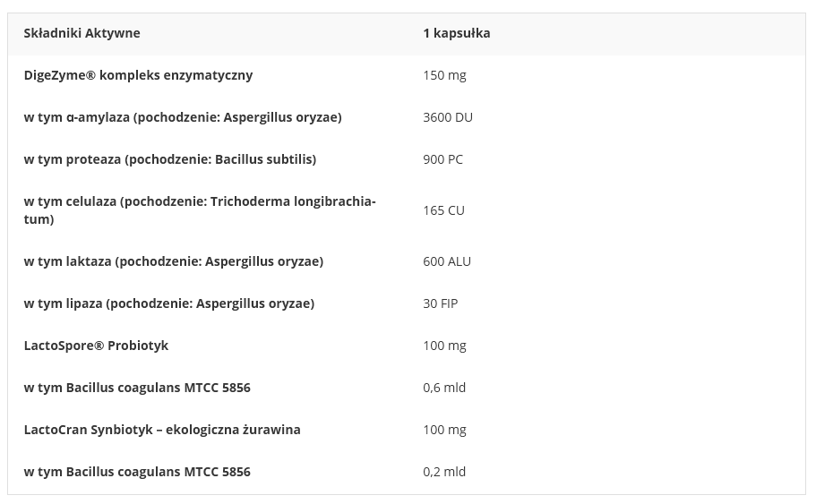Select the lipaza ingredient text
The width and height of the screenshot is (816, 504).
[x=168, y=303]
